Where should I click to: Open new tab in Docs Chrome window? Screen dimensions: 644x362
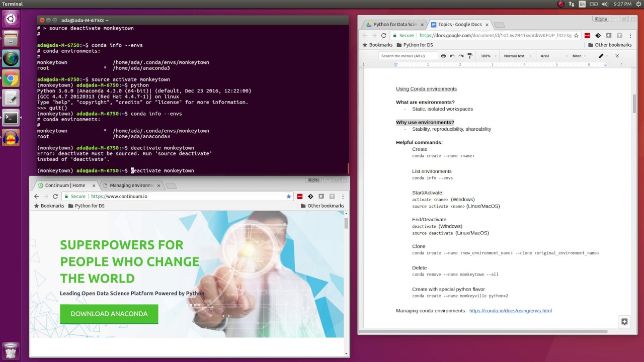coord(499,25)
